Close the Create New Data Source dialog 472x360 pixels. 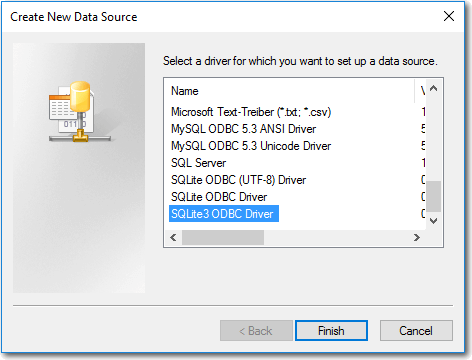(449, 16)
